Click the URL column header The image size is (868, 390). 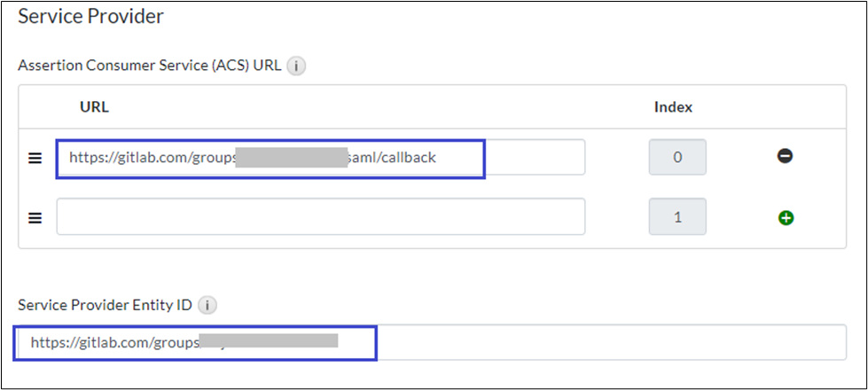94,107
